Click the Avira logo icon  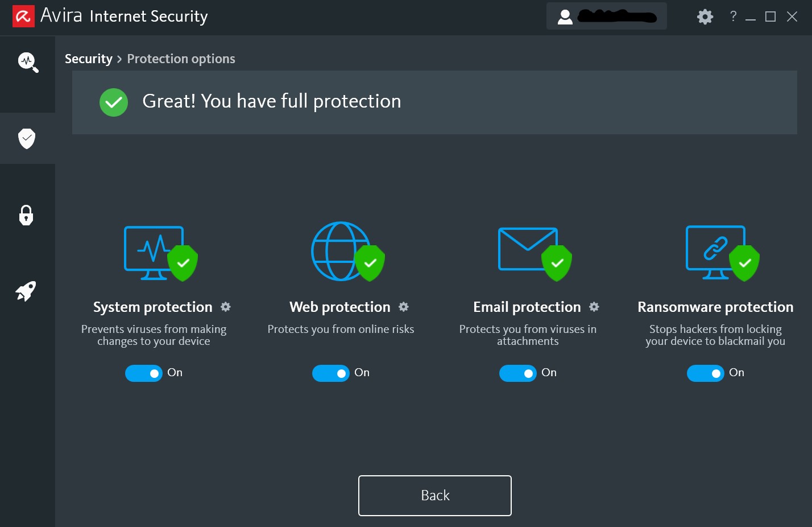tap(23, 17)
